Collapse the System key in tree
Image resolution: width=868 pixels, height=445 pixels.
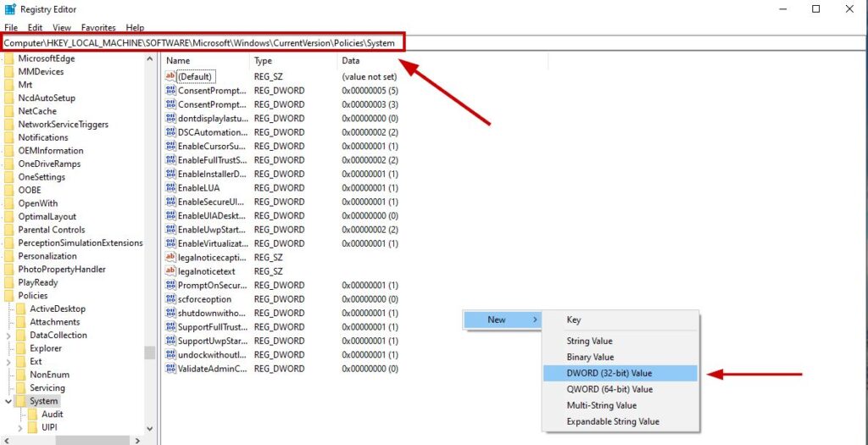8,401
